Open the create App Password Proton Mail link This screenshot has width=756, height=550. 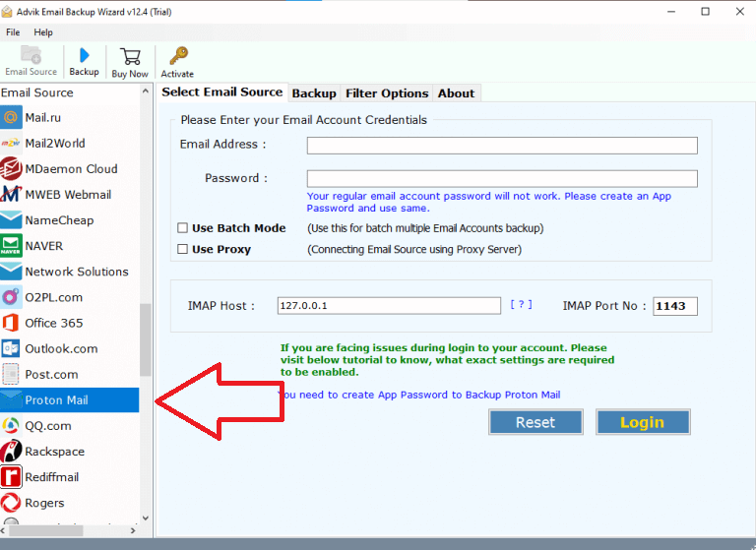coord(419,395)
